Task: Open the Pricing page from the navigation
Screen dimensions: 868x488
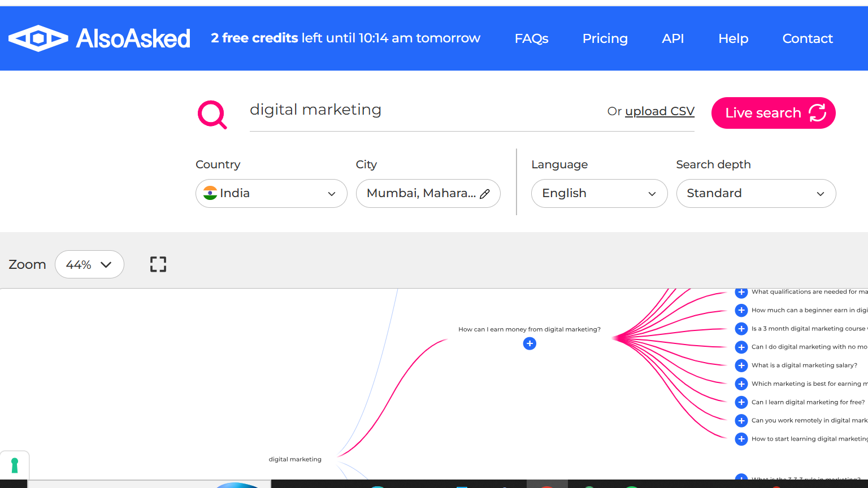Action: (x=605, y=38)
